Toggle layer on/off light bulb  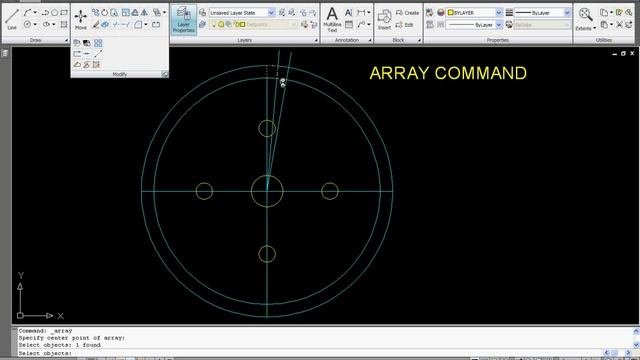click(213, 24)
